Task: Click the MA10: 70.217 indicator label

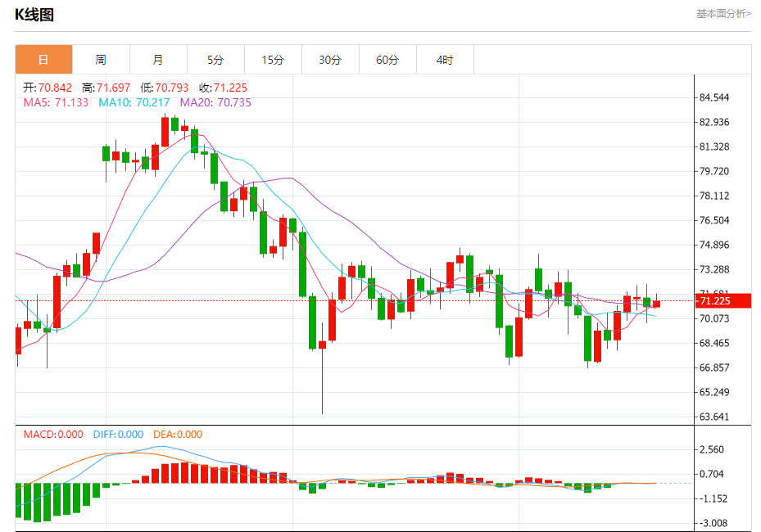Action: click(x=134, y=102)
